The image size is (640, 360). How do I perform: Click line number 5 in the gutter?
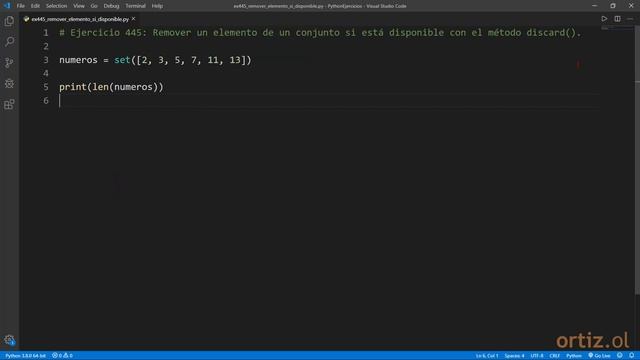46,87
